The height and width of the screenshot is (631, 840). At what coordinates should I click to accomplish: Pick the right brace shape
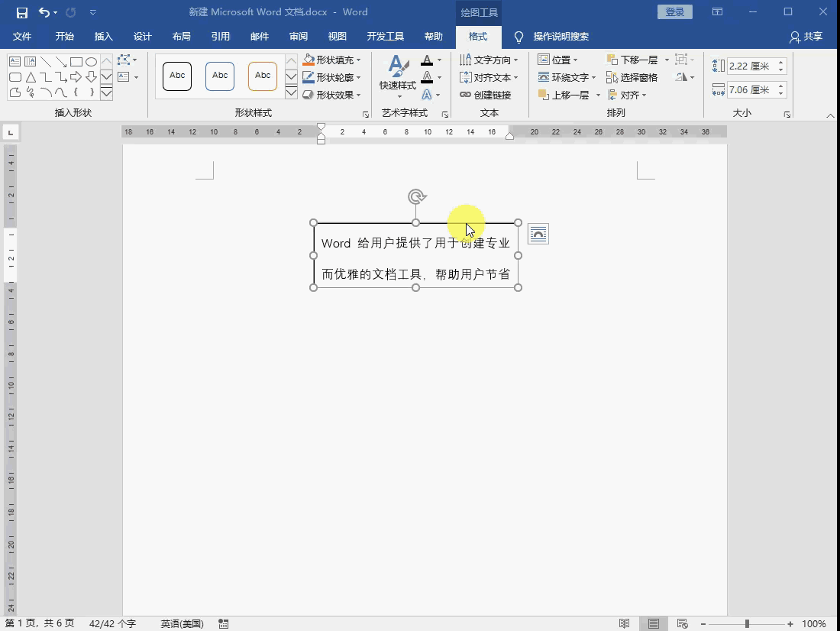[92, 92]
